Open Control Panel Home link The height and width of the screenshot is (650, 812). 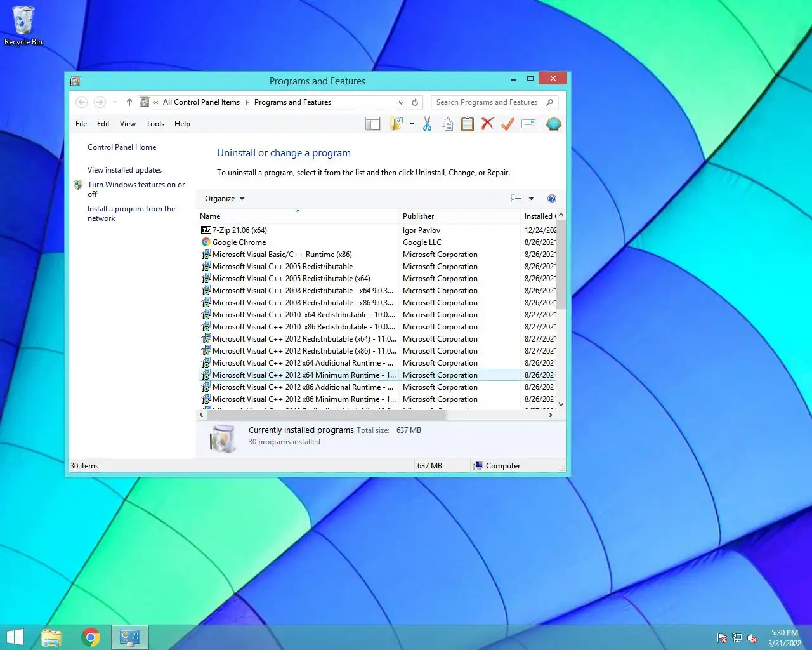point(122,147)
